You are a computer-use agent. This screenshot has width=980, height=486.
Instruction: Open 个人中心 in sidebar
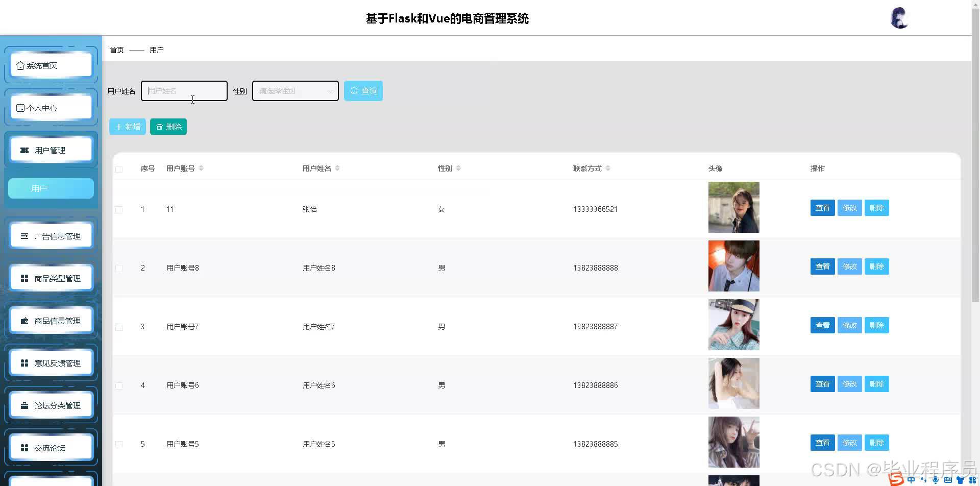click(51, 108)
